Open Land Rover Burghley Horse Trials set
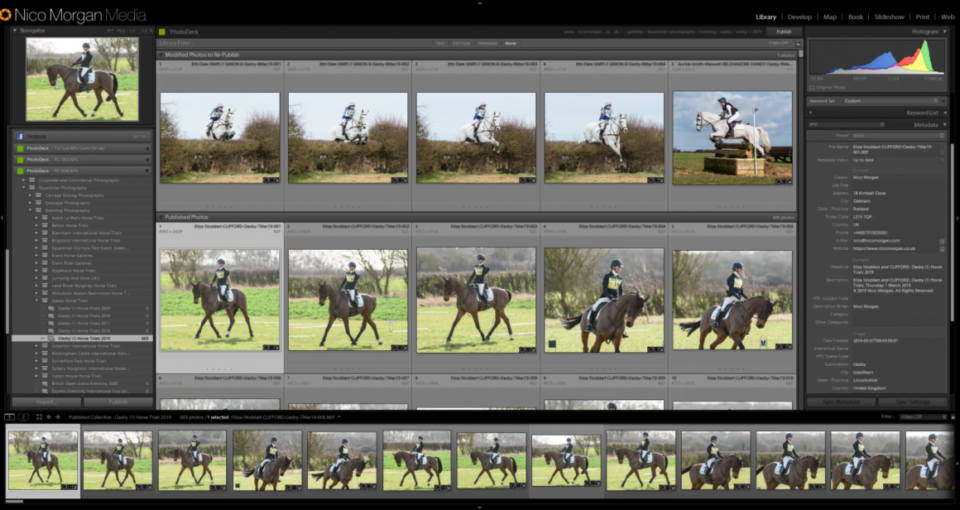Viewport: 960px width, 510px height. click(x=84, y=285)
